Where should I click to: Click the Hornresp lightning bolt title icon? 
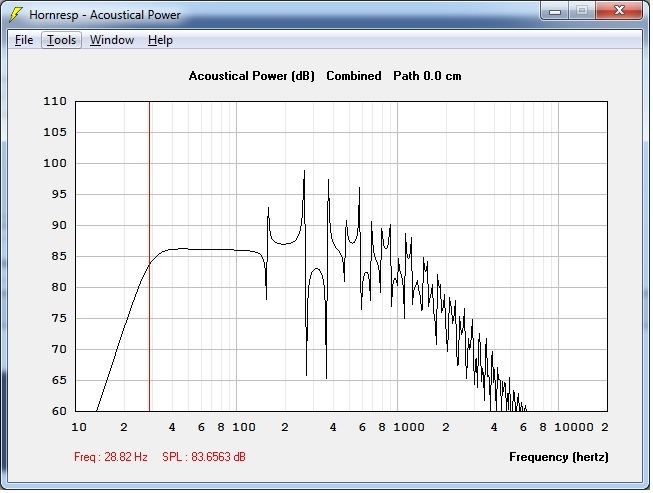[16, 15]
